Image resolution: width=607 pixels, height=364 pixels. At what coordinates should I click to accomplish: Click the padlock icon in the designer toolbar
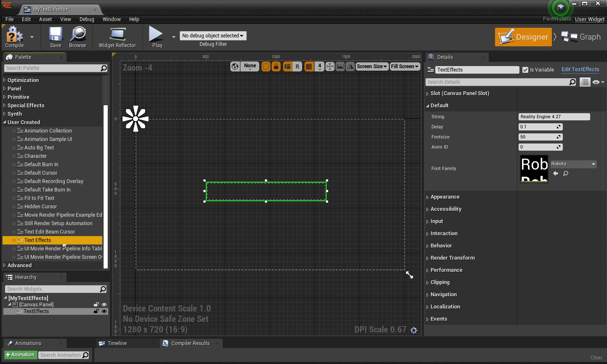276,66
